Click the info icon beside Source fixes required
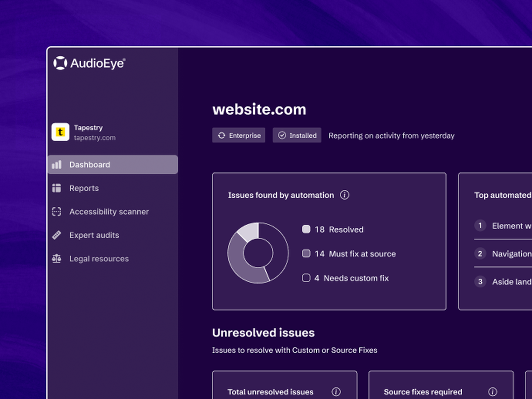Viewport: 532px width, 399px height. 493,392
